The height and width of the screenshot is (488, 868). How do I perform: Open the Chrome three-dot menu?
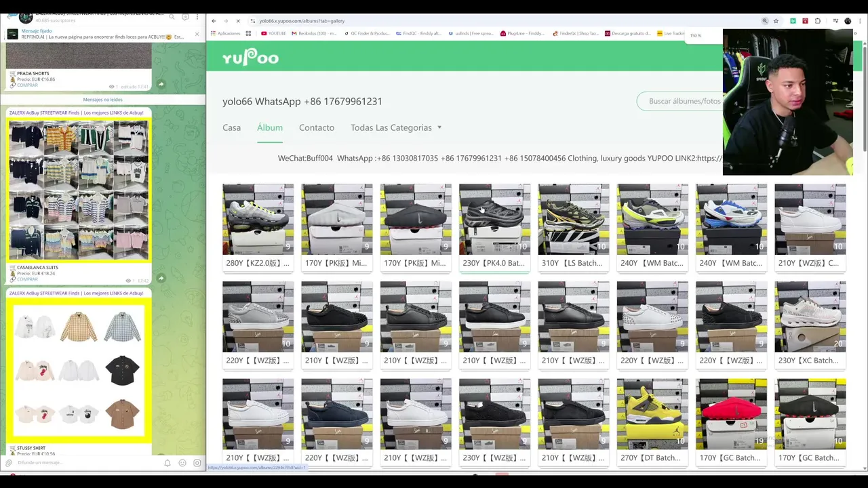(859, 21)
